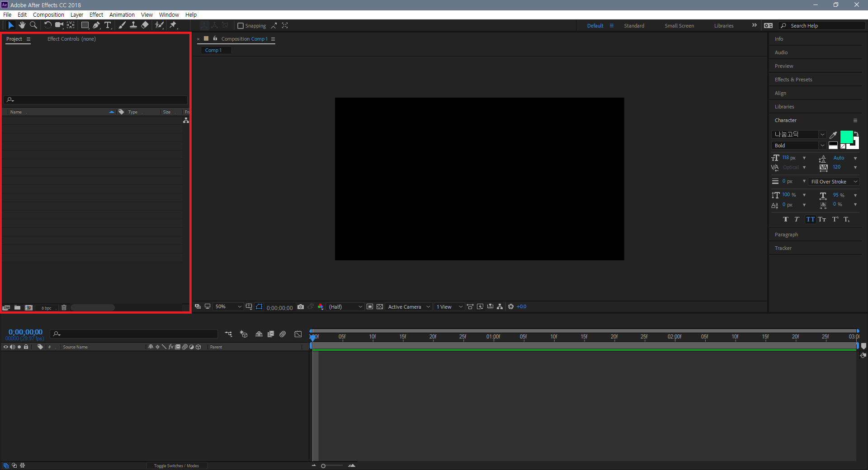Select the Unified Camera tool
Image resolution: width=868 pixels, height=470 pixels.
click(x=59, y=25)
